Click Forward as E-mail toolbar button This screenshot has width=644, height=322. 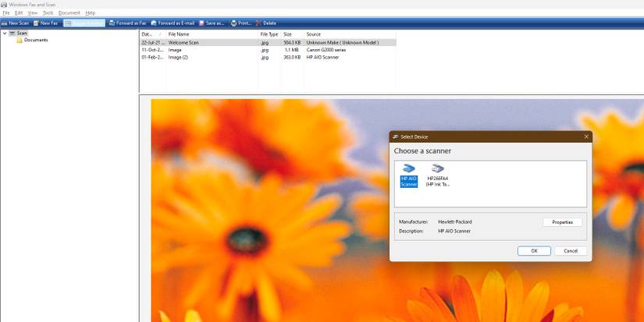[x=173, y=23]
